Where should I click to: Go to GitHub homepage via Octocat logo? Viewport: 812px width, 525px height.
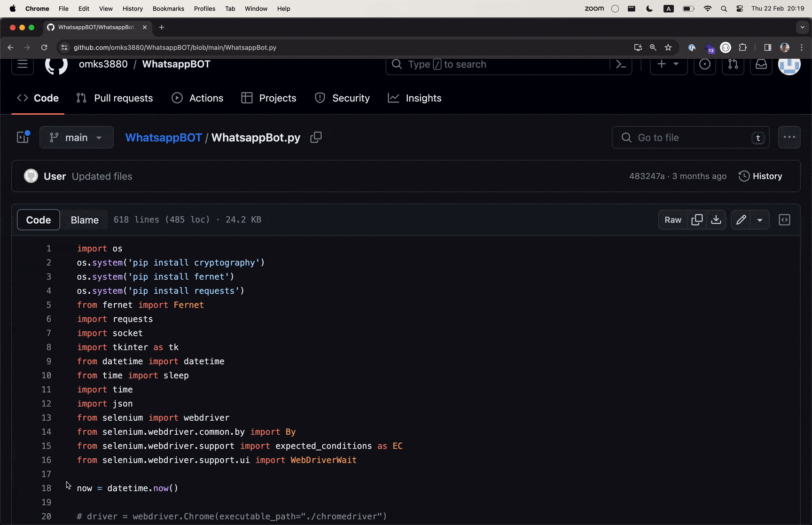56,64
